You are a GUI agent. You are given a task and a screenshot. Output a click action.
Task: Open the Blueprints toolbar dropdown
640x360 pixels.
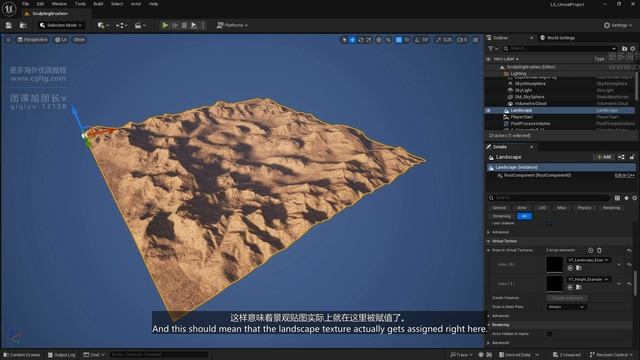tap(121, 25)
